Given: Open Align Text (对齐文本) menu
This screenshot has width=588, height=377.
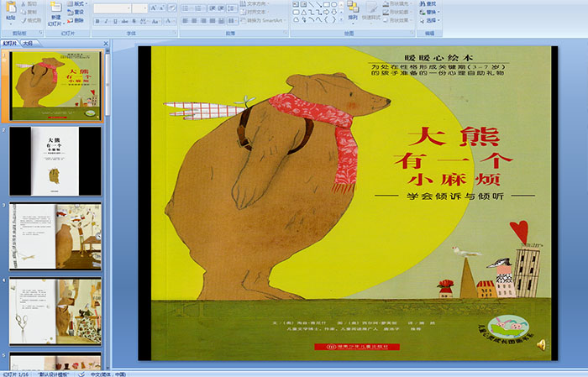Looking at the screenshot, I should [255, 12].
